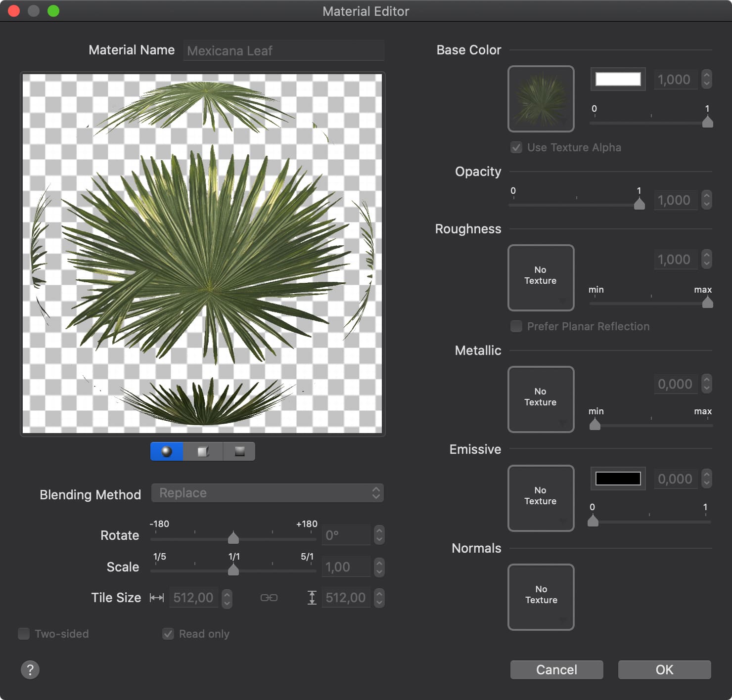Open help with the question mark button

[30, 670]
